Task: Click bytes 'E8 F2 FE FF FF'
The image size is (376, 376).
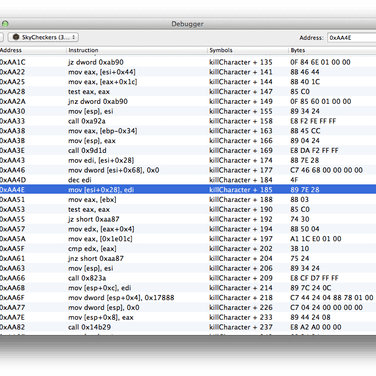Action: (313, 121)
